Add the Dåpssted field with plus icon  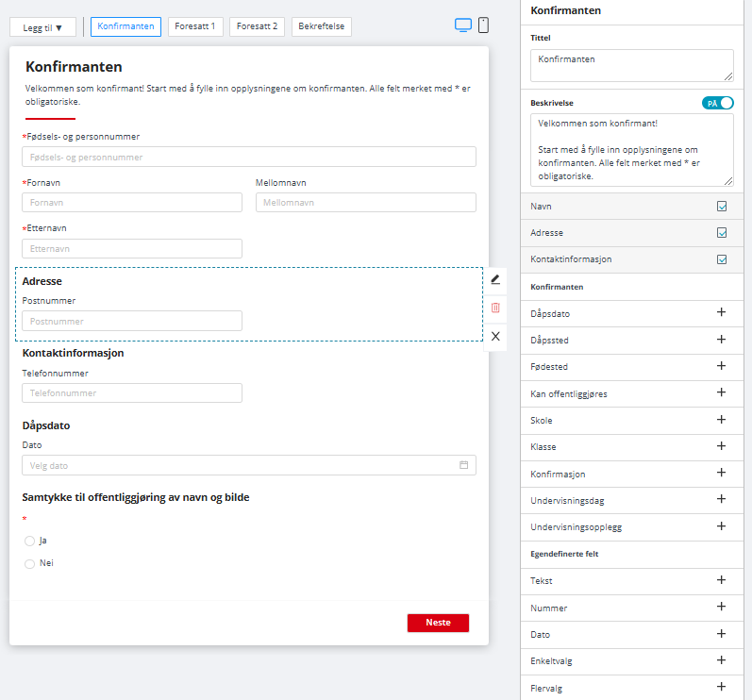pyautogui.click(x=721, y=340)
